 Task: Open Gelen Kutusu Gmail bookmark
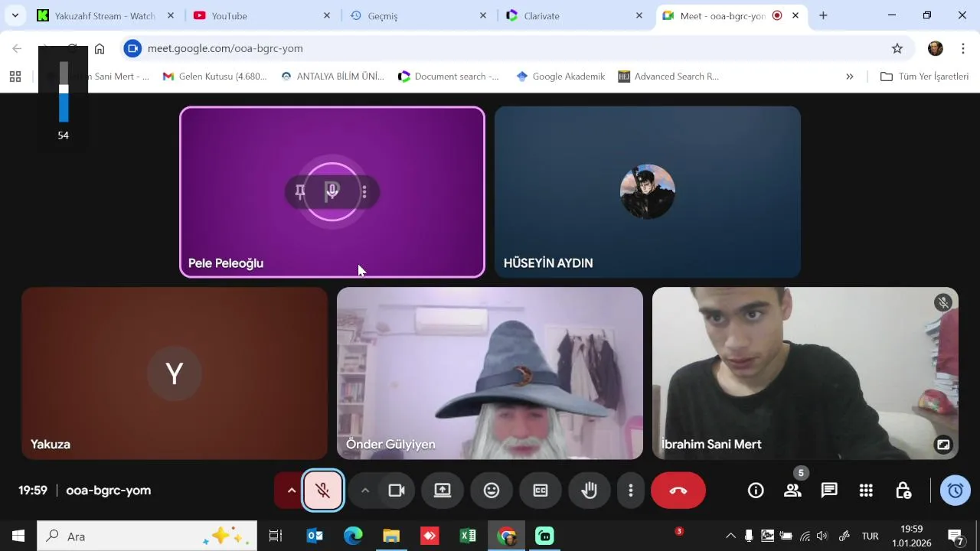(215, 77)
